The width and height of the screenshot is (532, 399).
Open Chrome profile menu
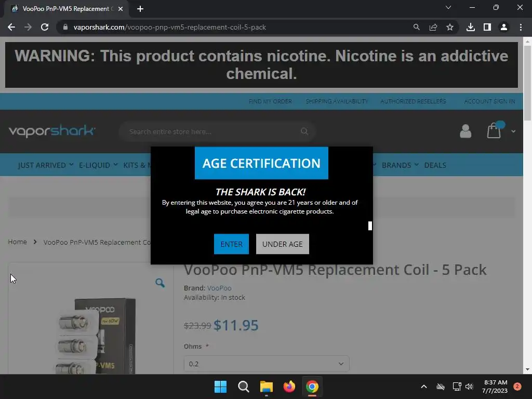504,27
